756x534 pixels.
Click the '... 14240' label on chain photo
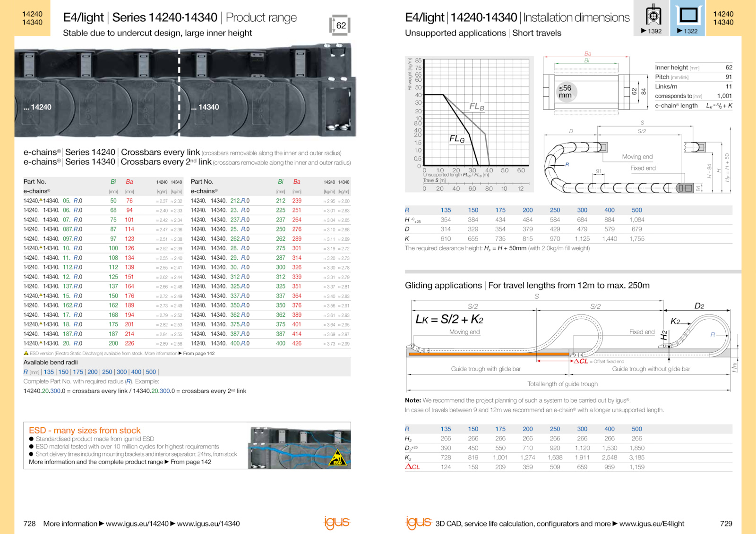pos(38,107)
